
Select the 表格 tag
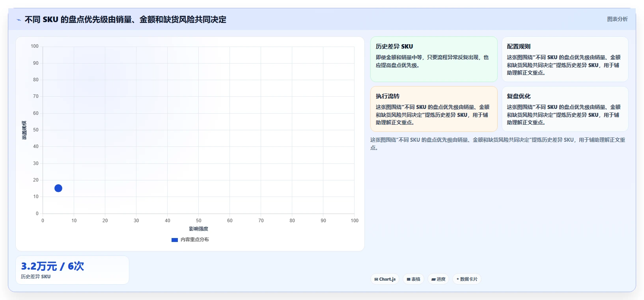(413, 279)
